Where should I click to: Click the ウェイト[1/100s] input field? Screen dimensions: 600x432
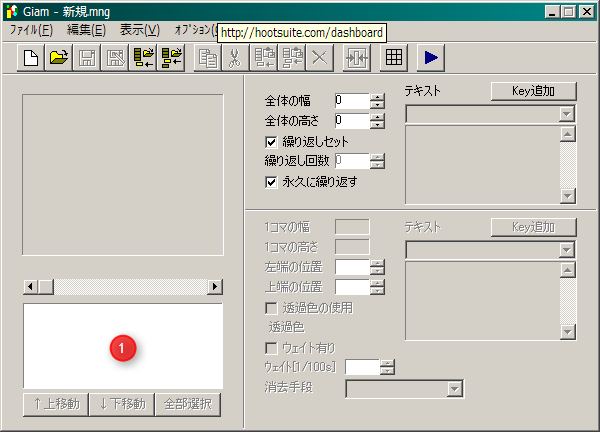click(362, 367)
